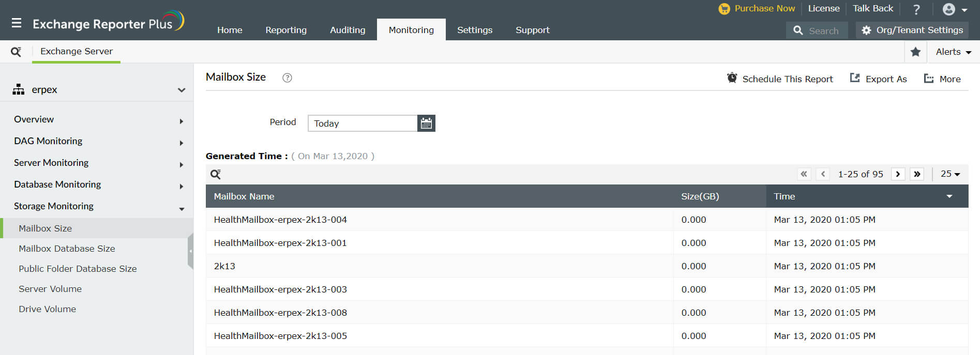The width and height of the screenshot is (980, 355).
Task: Click the Export As button
Action: pyautogui.click(x=886, y=79)
